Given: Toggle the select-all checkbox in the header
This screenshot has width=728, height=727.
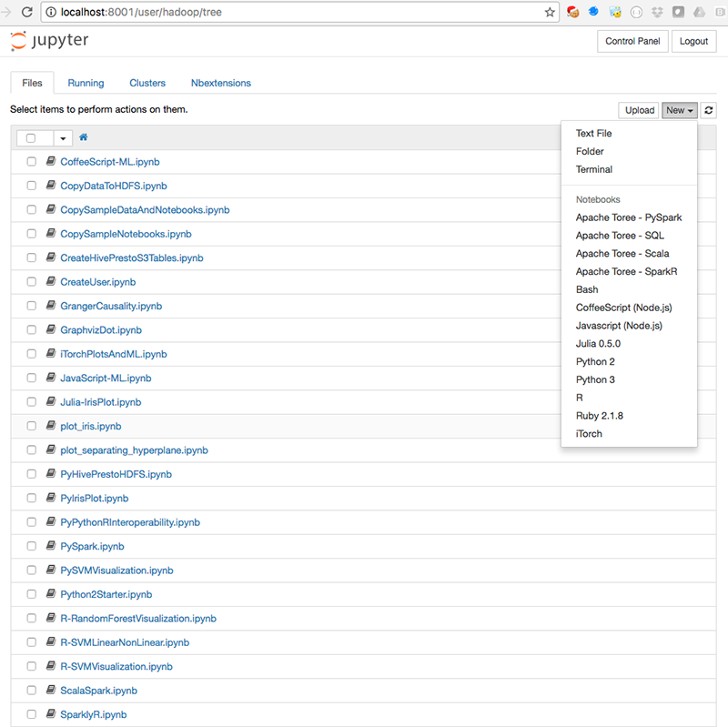Looking at the screenshot, I should pyautogui.click(x=32, y=137).
